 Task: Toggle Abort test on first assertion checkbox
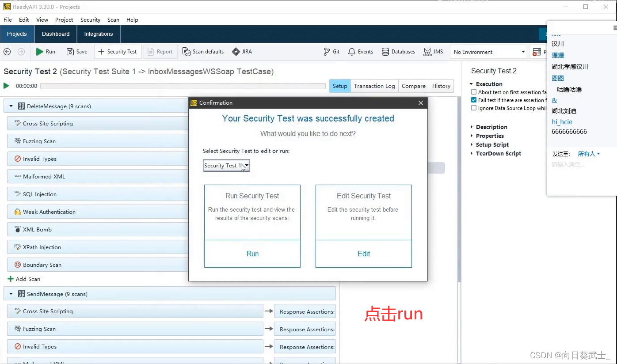coord(474,92)
